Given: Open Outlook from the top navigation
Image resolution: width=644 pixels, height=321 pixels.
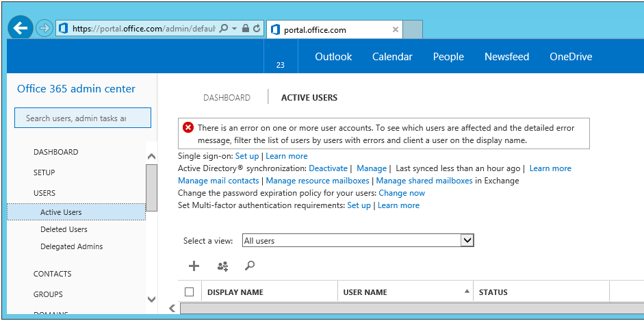Looking at the screenshot, I should [333, 57].
